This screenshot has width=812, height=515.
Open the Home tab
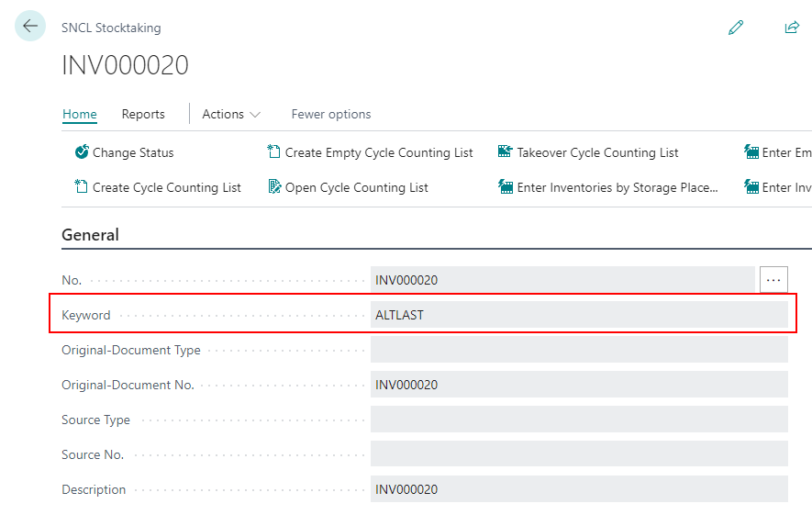[x=80, y=114]
